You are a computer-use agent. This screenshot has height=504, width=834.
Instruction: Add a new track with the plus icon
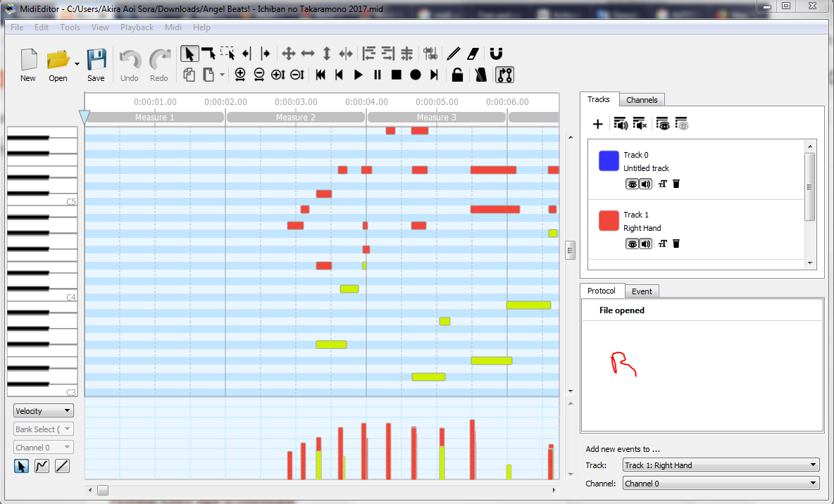click(598, 123)
